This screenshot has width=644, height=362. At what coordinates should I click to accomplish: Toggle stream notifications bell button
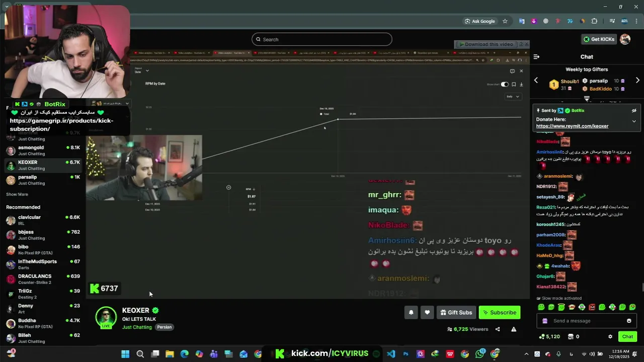411,312
